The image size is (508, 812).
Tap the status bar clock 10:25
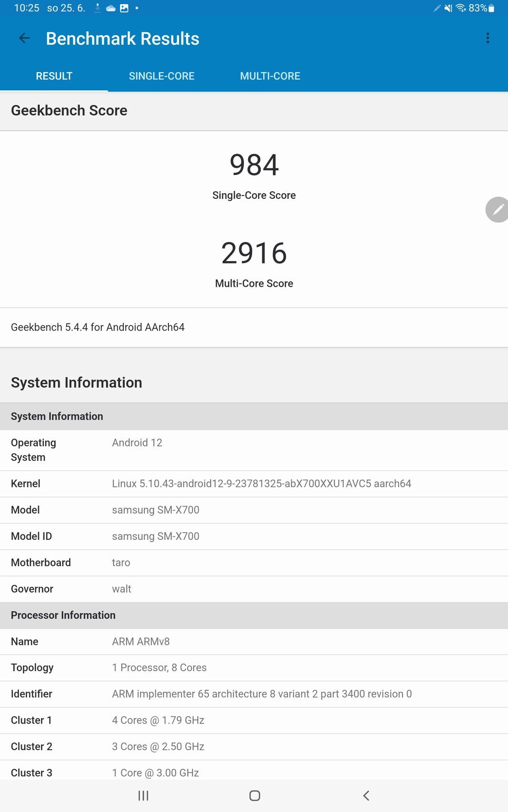click(27, 8)
